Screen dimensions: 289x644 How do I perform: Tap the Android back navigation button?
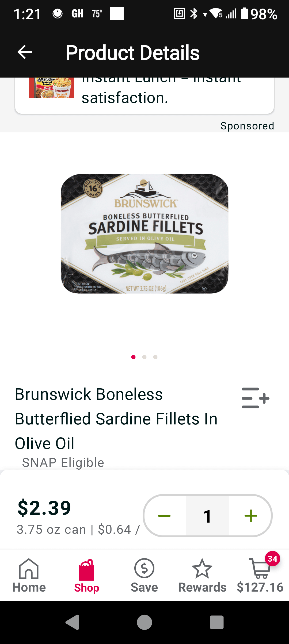point(72,622)
